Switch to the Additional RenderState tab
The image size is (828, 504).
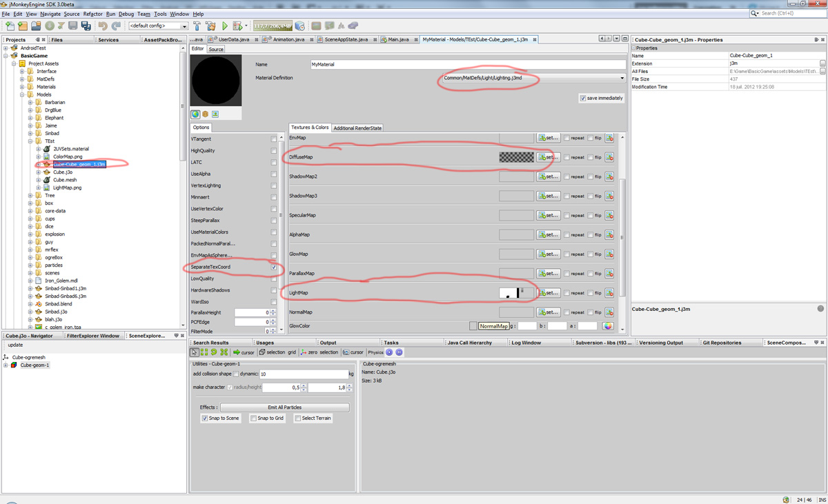(357, 128)
